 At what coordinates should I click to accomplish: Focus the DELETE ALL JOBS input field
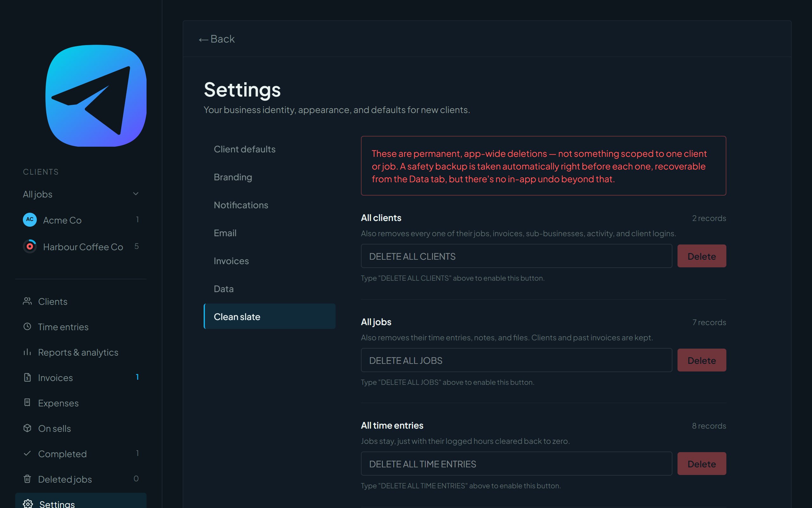point(516,360)
